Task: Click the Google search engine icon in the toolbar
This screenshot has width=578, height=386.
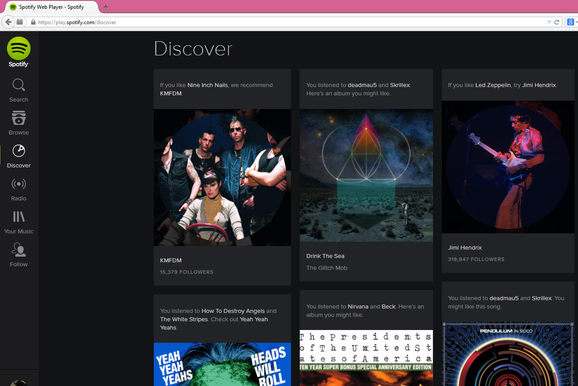Action: [570, 22]
